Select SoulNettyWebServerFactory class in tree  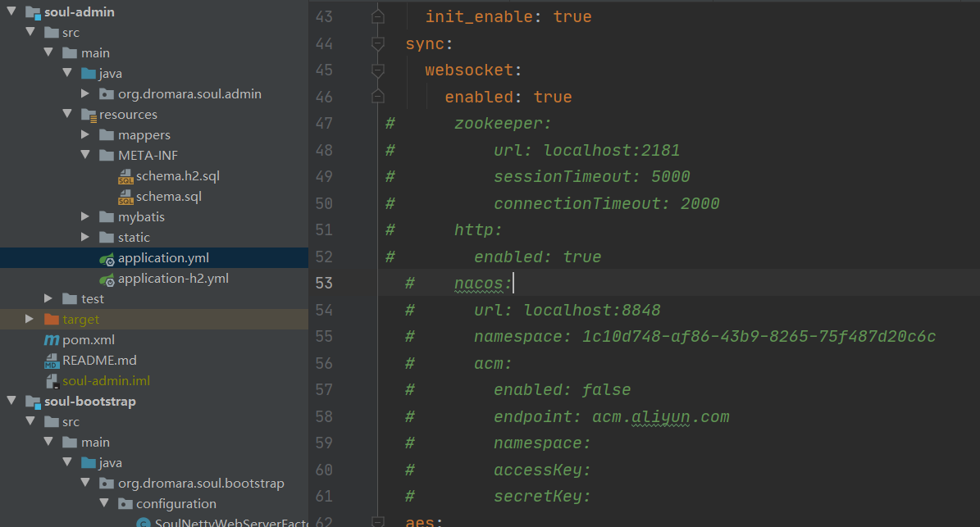coord(231,523)
